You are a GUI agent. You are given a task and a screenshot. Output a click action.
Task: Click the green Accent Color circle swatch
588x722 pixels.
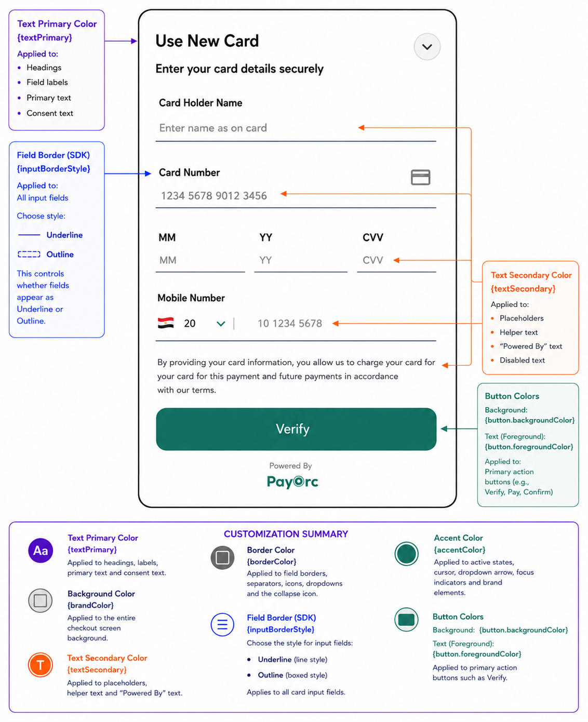(407, 554)
